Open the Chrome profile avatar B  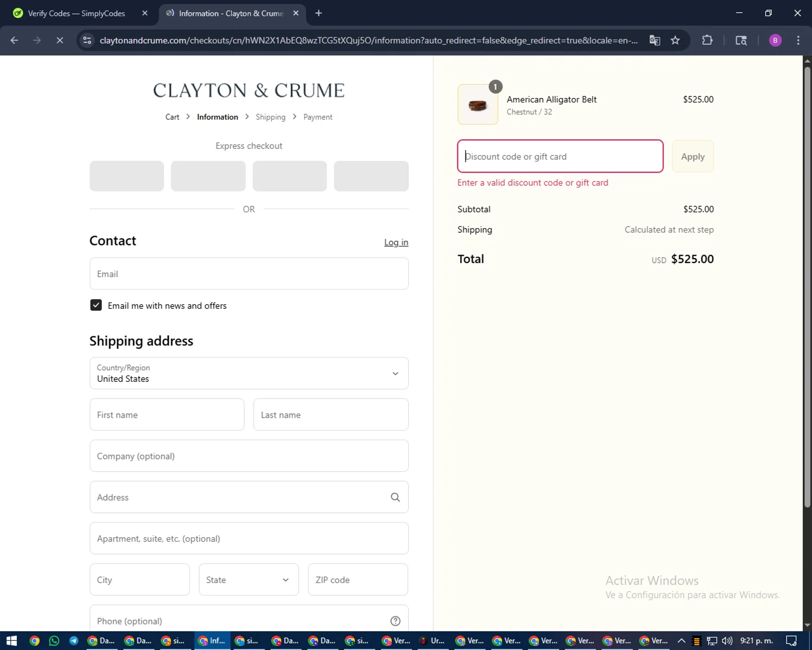[775, 41]
